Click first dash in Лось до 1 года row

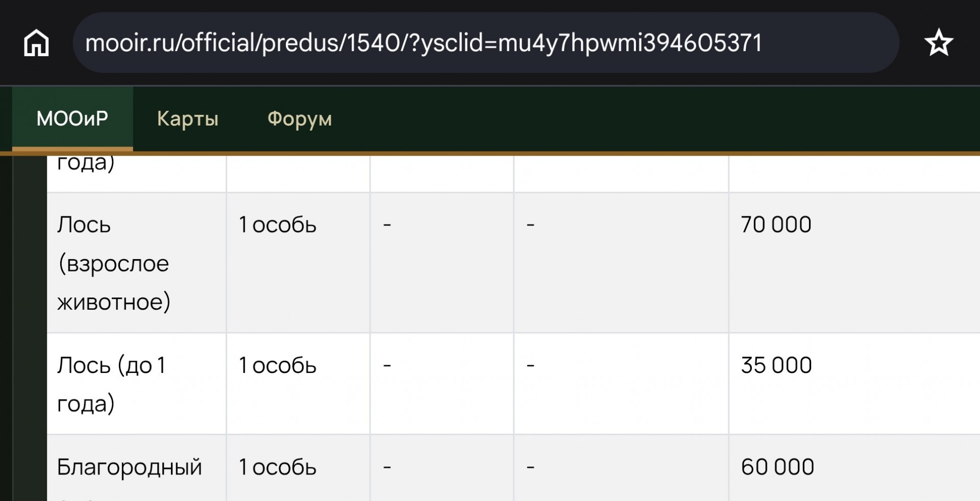[387, 365]
